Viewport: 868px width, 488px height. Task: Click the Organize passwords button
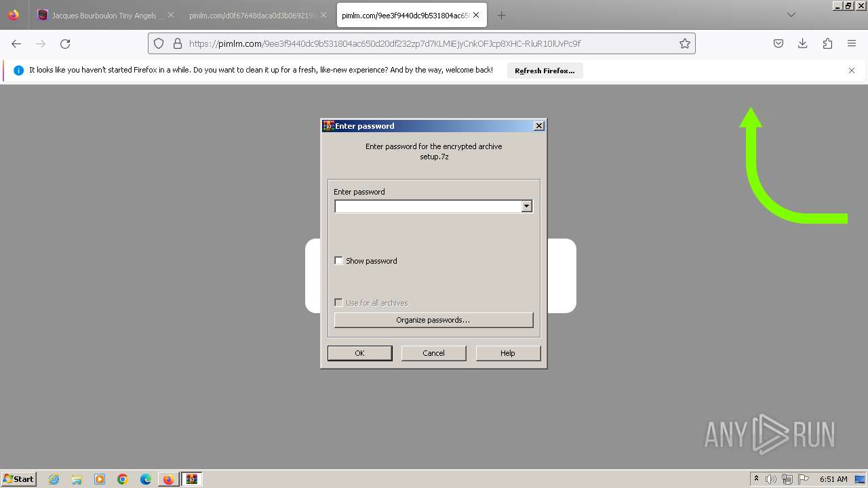(x=433, y=320)
